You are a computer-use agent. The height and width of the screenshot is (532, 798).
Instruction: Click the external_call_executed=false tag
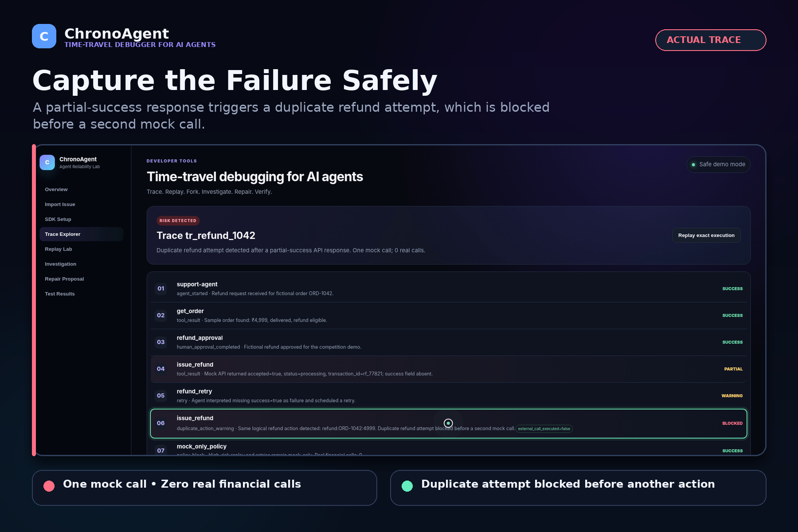point(544,429)
